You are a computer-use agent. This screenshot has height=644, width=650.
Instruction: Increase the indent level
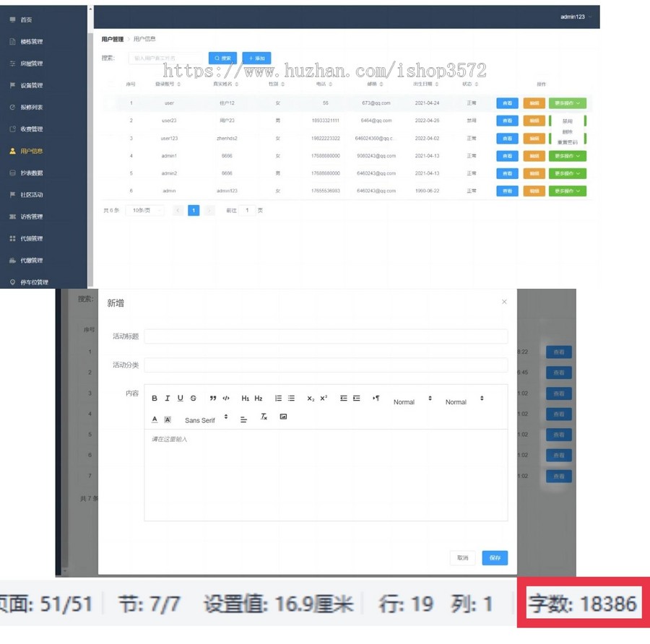pos(357,399)
